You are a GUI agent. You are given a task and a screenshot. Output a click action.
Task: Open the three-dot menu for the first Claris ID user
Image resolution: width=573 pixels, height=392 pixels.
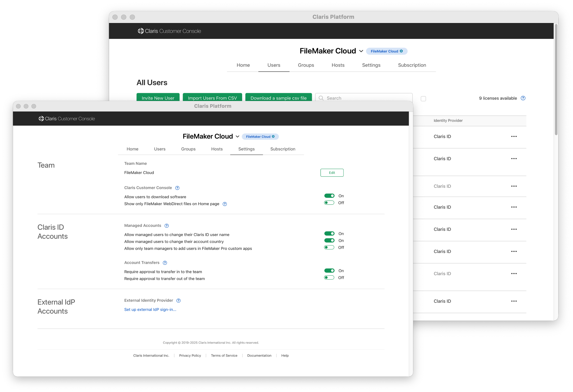click(514, 137)
